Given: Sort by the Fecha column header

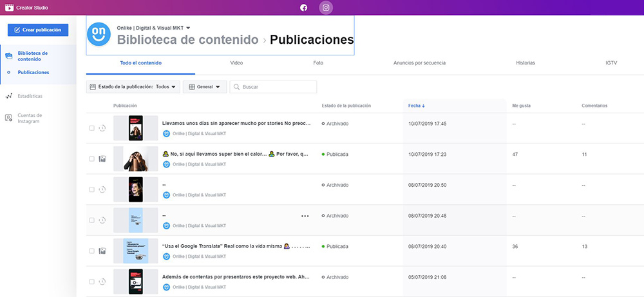Looking at the screenshot, I should [417, 106].
